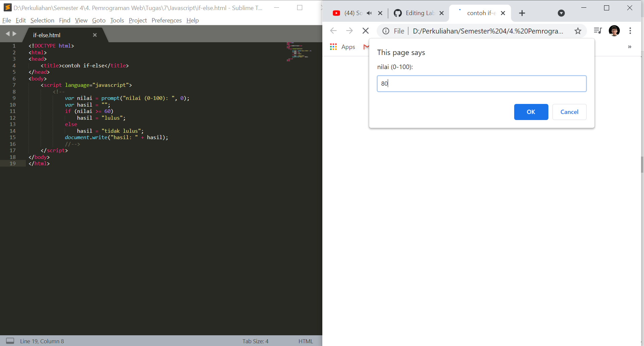Toggle the side bar panel icon in Sublime status bar
Image resolution: width=644 pixels, height=346 pixels.
[10, 341]
